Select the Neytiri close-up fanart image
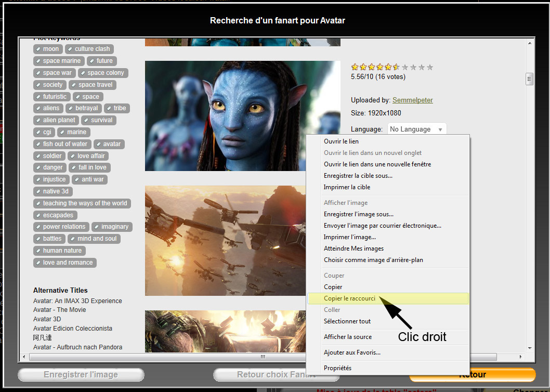This screenshot has width=550, height=392. click(242, 116)
